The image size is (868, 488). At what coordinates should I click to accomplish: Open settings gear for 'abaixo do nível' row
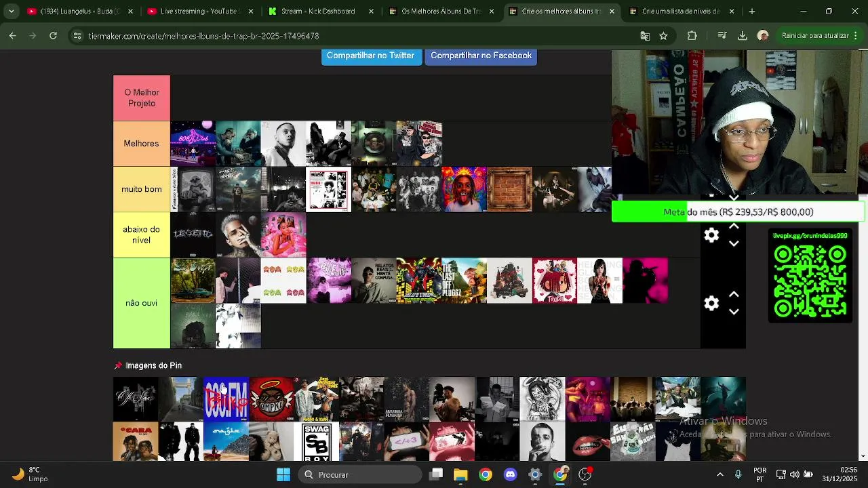pyautogui.click(x=711, y=235)
